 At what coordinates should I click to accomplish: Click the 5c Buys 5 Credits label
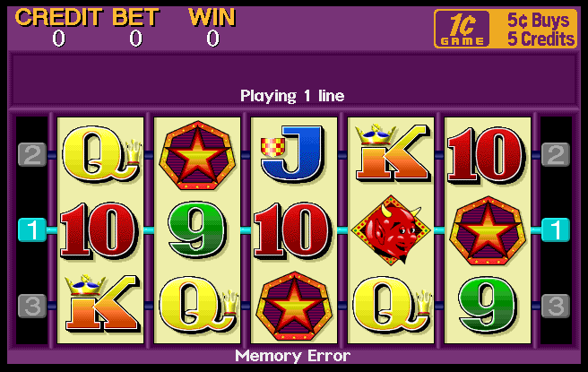coord(540,30)
